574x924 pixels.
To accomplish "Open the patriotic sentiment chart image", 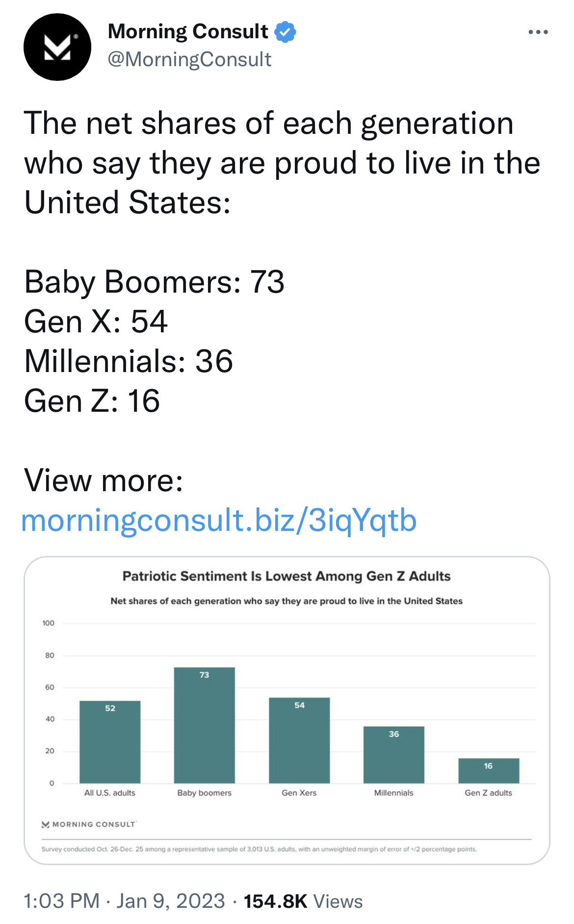I will point(287,710).
